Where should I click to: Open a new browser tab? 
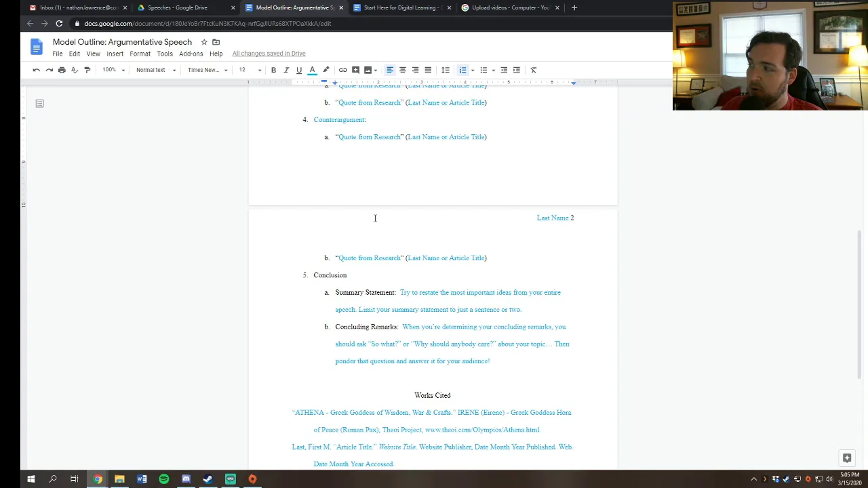click(x=574, y=7)
